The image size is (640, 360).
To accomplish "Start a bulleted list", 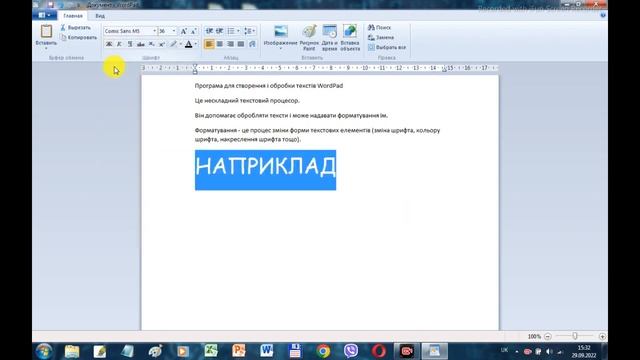I will tap(231, 31).
